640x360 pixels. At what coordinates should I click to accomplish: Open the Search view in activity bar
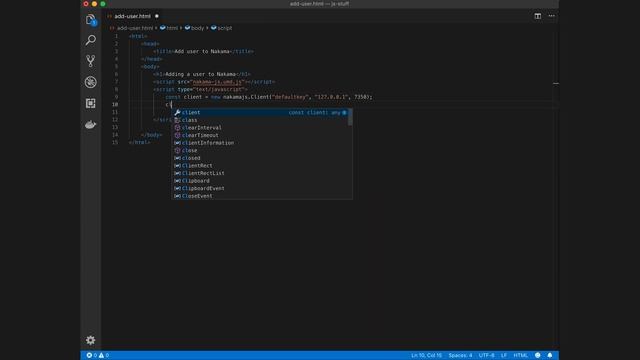pos(91,40)
